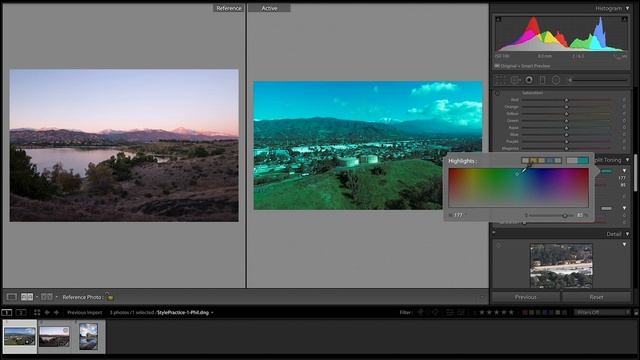Select second filmstrip thumbnail sunset lake photo
Viewport: 640px width, 360px height.
pos(54,336)
